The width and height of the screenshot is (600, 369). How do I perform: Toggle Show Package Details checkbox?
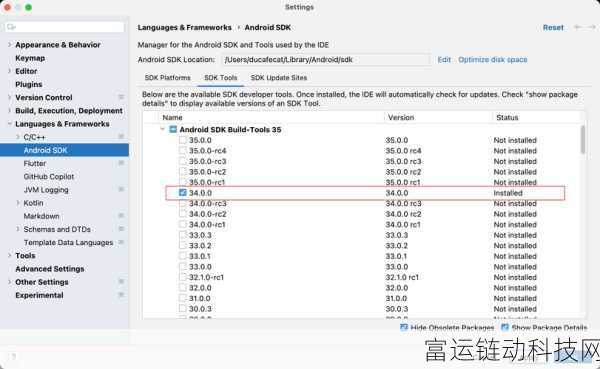click(x=505, y=327)
